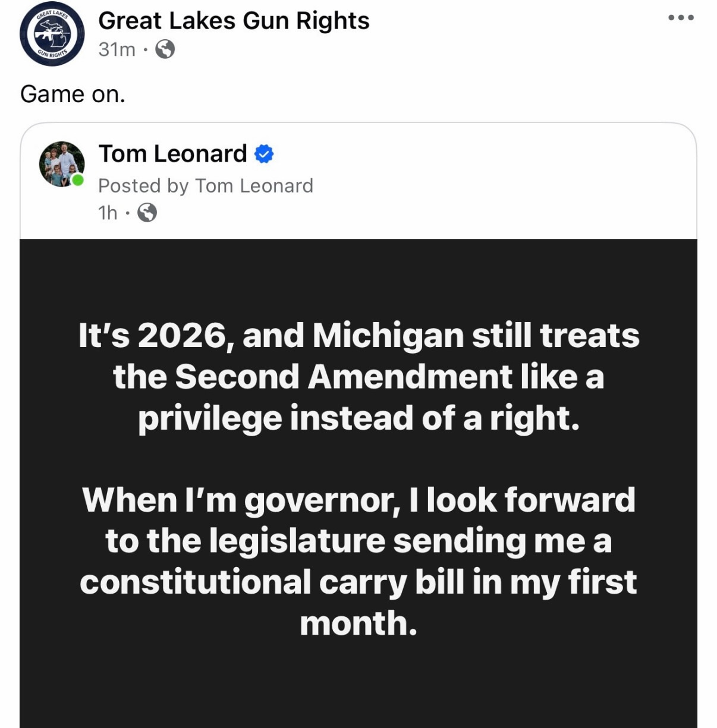
Task: Open the bold Tom Leonard name link
Action: [x=172, y=154]
